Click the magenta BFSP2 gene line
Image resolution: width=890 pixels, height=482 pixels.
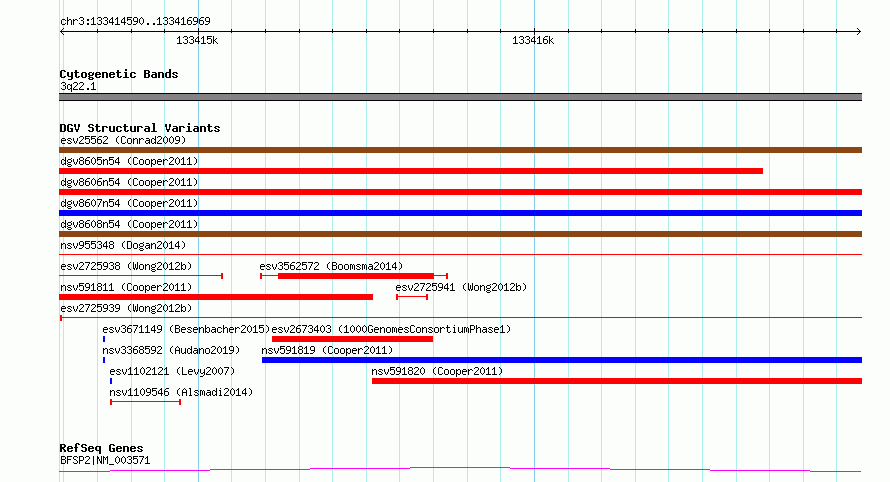tap(460, 470)
